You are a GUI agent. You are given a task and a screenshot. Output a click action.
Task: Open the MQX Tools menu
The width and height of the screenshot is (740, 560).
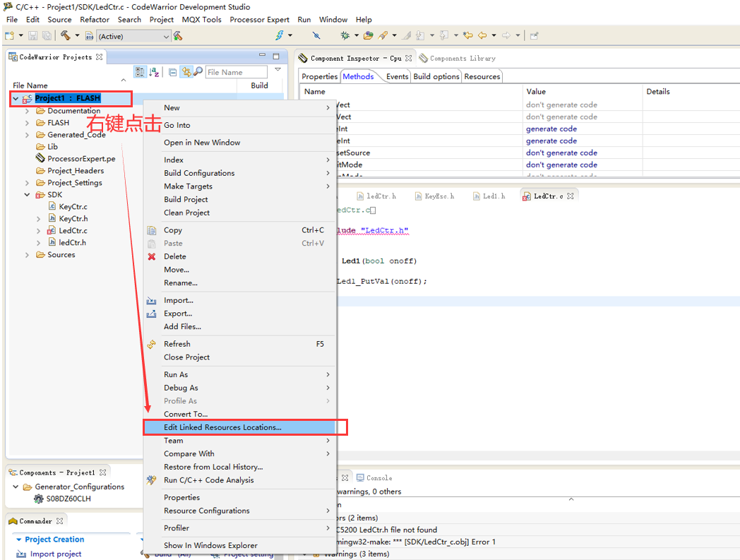pyautogui.click(x=201, y=19)
